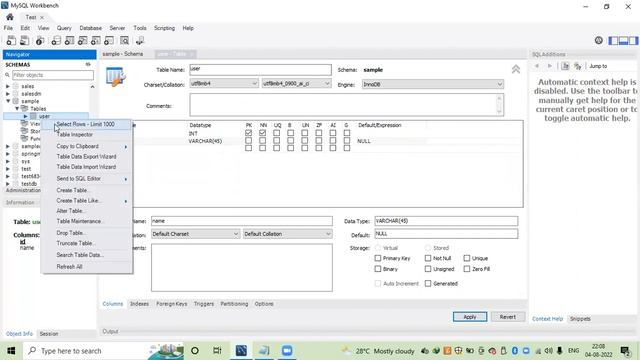The image size is (640, 360).
Task: Toggle the automatic context help icon
Action: [x=577, y=66]
